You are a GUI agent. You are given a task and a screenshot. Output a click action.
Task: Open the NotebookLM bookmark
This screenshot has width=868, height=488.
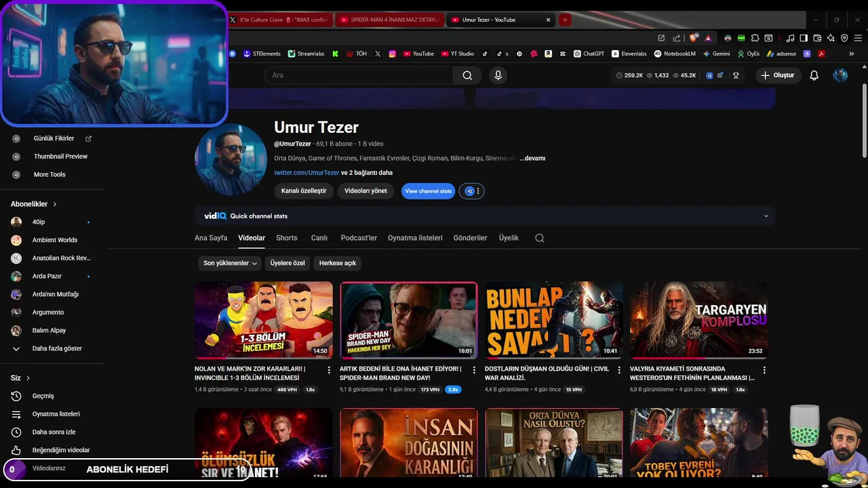coord(675,54)
